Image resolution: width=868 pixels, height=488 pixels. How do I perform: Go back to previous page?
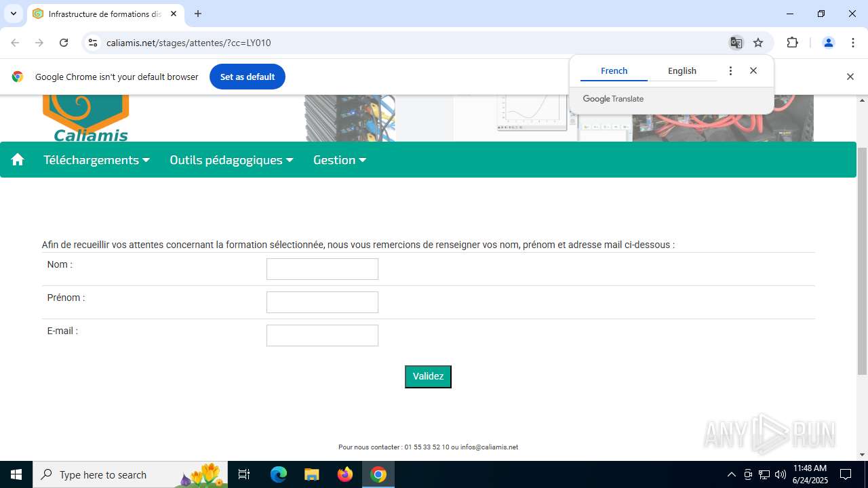[15, 43]
